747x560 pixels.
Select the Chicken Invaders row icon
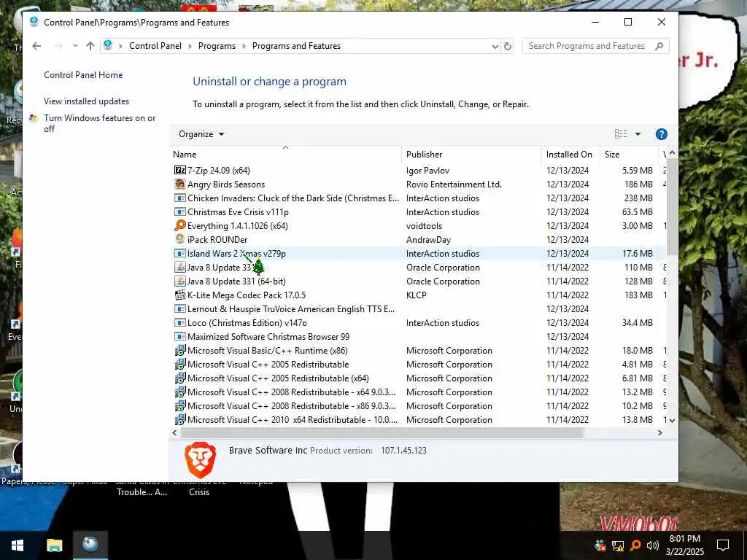click(179, 198)
